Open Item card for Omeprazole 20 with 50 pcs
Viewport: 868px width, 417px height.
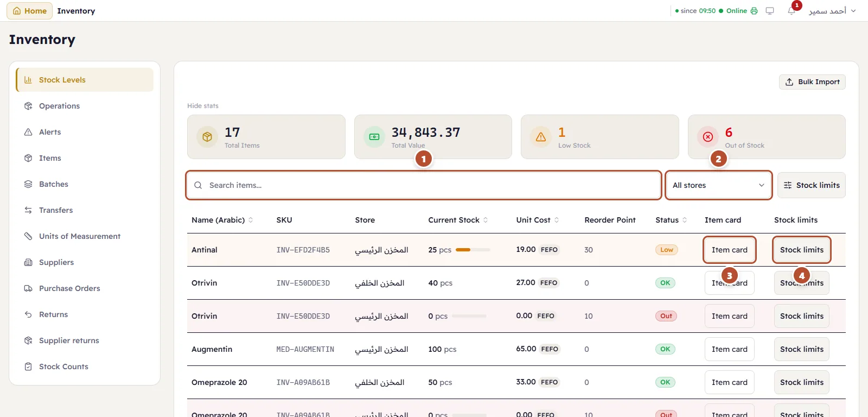(x=730, y=382)
